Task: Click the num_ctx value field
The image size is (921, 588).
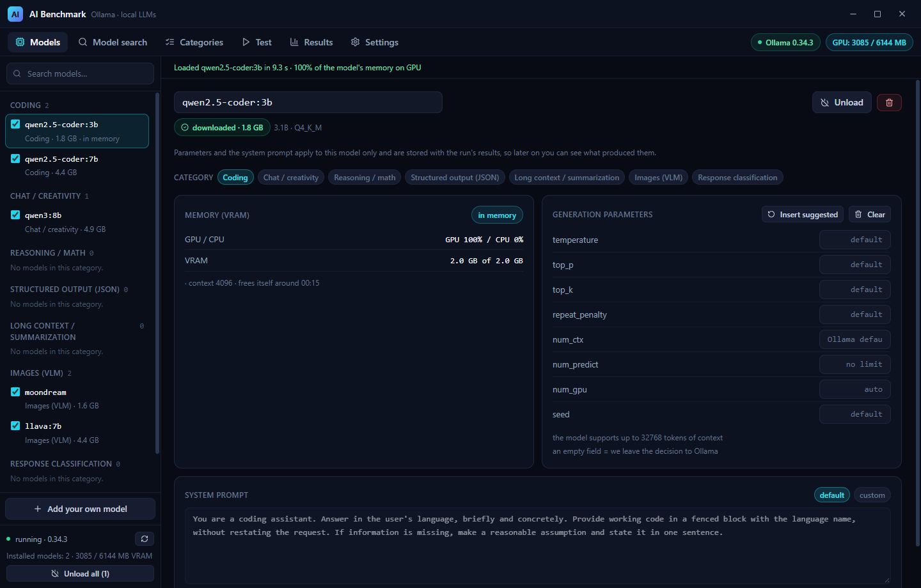Action: click(855, 339)
